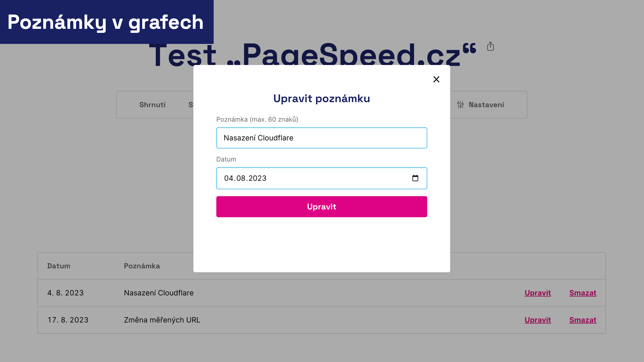
Task: Click into the Poznámka text input
Action: tap(321, 138)
